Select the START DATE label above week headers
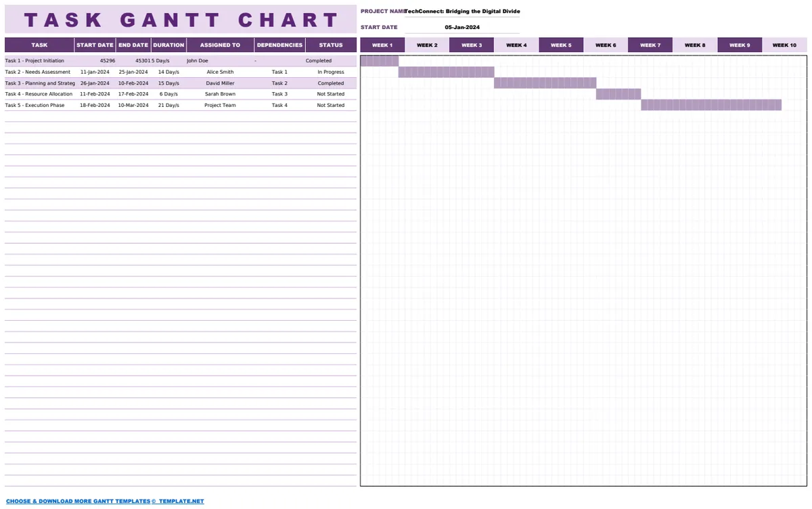The height and width of the screenshot is (509, 812). coord(380,28)
